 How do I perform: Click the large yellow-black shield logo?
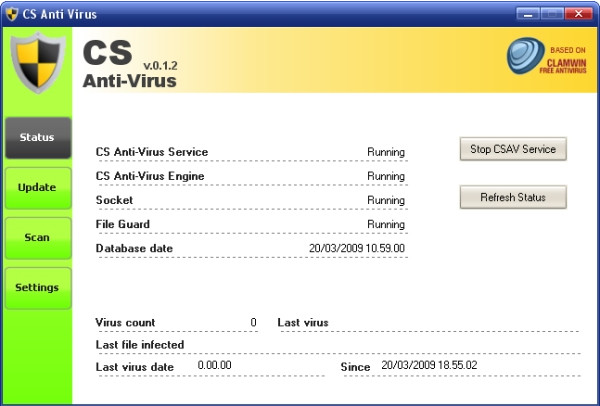[x=38, y=63]
